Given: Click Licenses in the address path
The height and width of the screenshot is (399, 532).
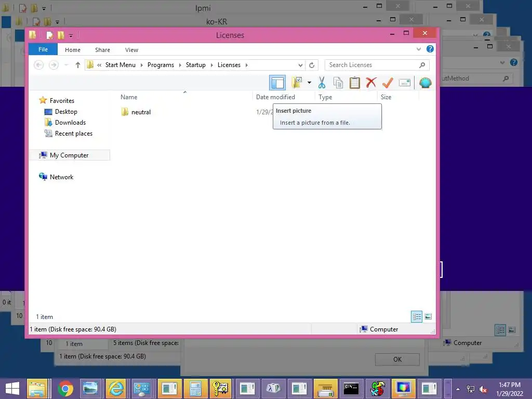Looking at the screenshot, I should click(229, 65).
